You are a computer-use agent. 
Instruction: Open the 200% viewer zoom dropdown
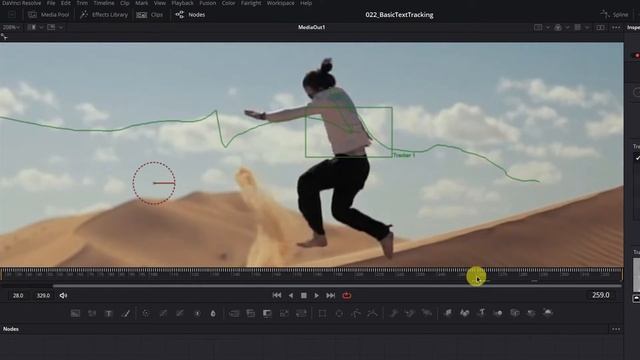(x=11, y=27)
